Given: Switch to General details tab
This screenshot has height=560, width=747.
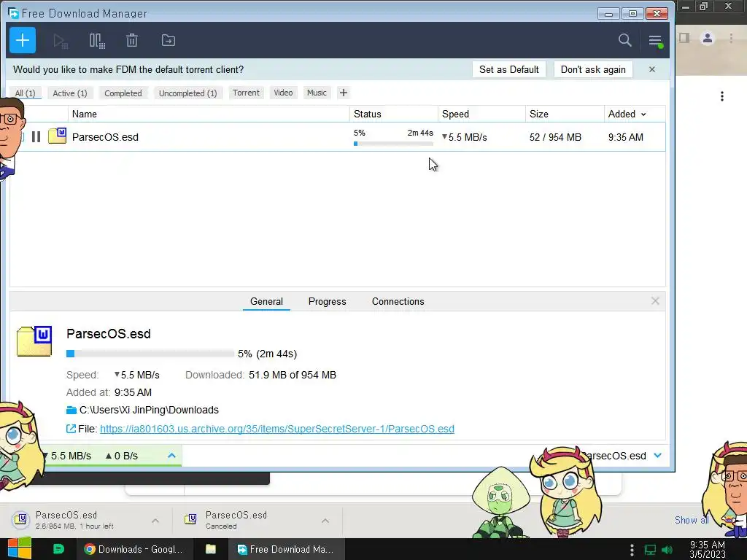Looking at the screenshot, I should pos(266,301).
